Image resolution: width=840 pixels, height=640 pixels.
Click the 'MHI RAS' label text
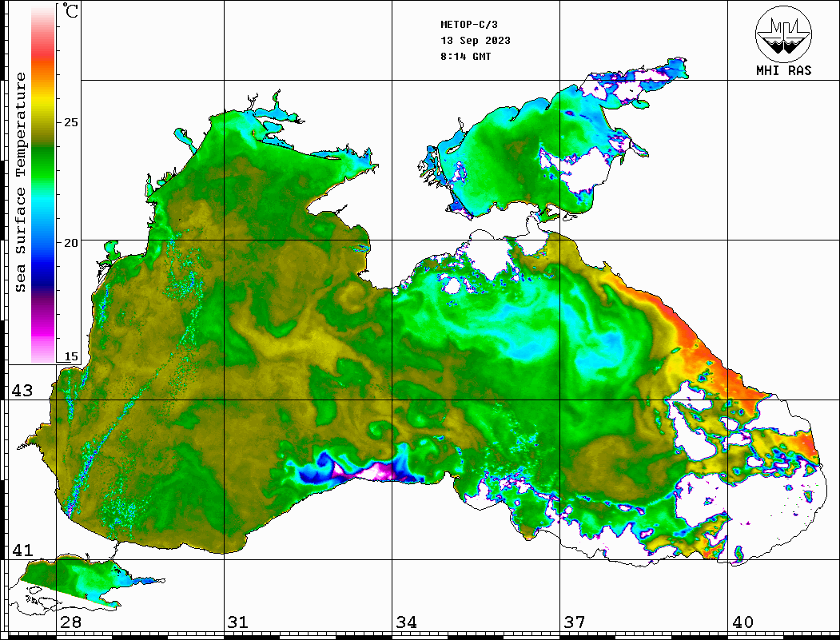[x=784, y=70]
